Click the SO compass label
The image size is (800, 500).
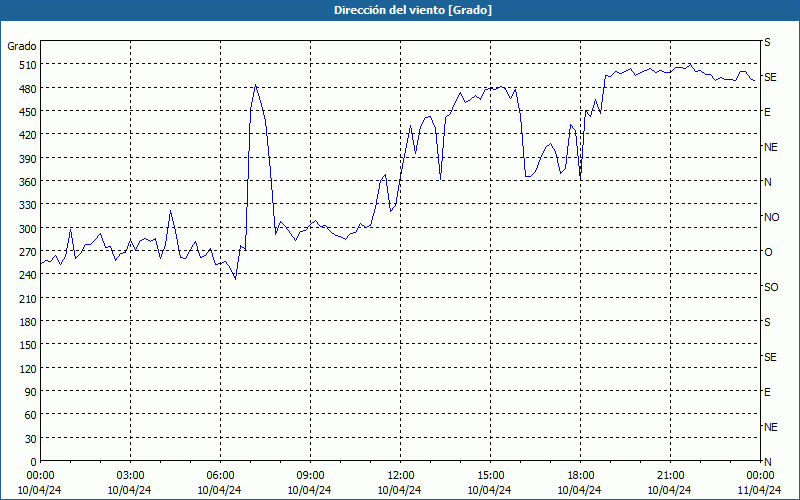point(771,287)
